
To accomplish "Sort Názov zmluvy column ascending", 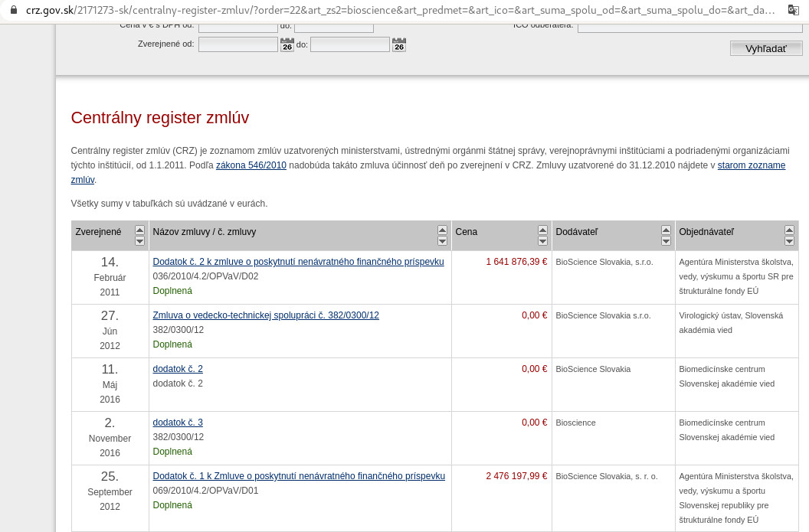I will click(442, 230).
